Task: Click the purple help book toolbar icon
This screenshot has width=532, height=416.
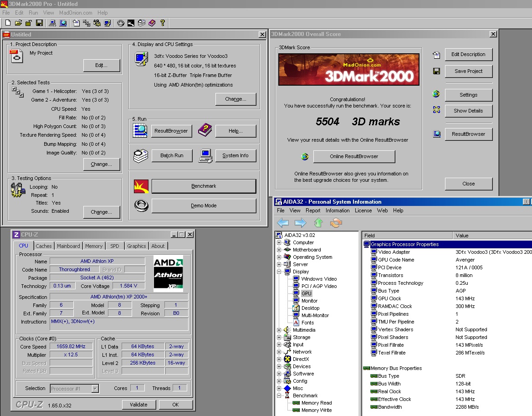Action: point(152,23)
